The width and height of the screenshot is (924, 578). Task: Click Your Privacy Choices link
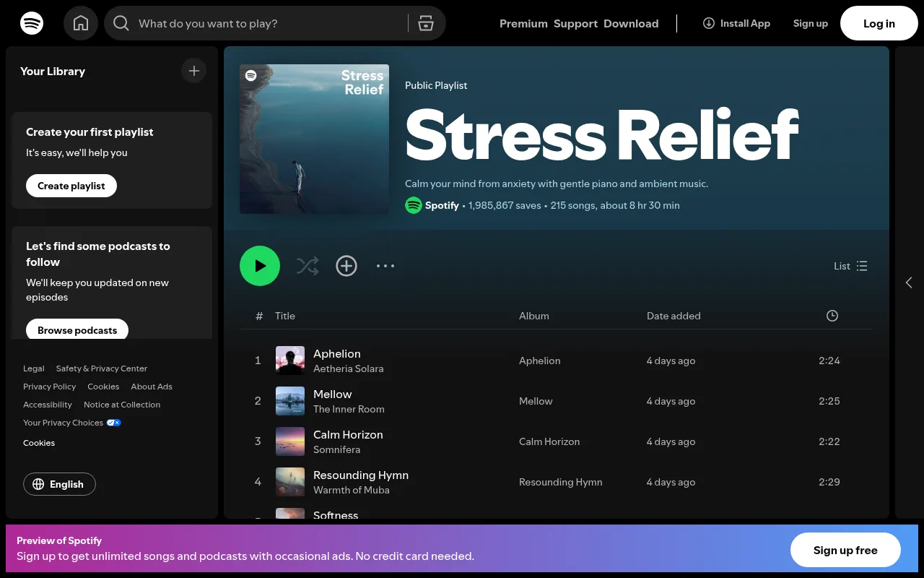(x=72, y=423)
